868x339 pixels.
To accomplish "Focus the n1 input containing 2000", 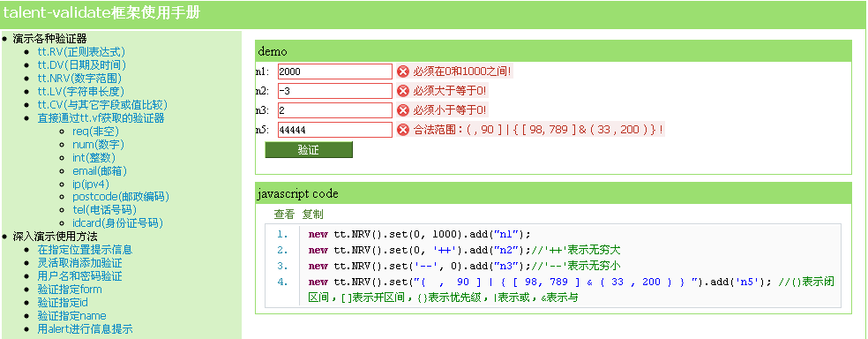I will (335, 72).
